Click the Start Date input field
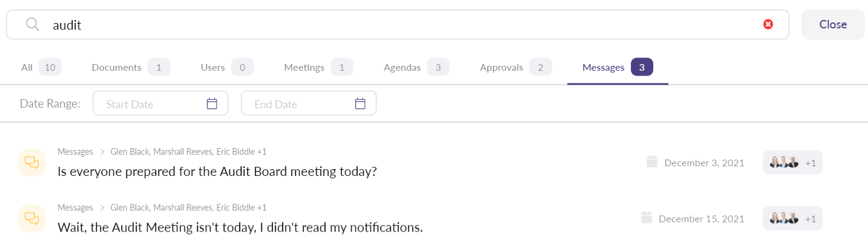This screenshot has height=240, width=868. tap(160, 103)
